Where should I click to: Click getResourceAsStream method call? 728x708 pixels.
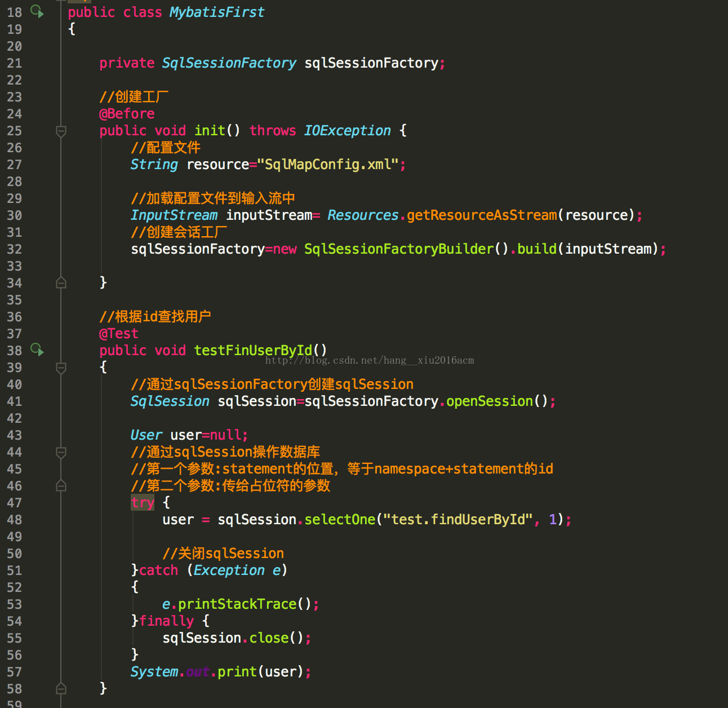(x=482, y=215)
